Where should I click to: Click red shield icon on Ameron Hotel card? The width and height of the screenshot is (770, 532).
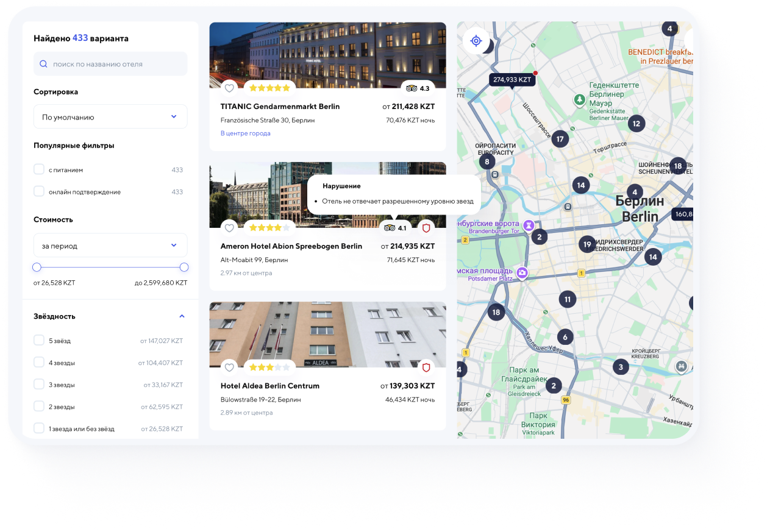point(426,228)
